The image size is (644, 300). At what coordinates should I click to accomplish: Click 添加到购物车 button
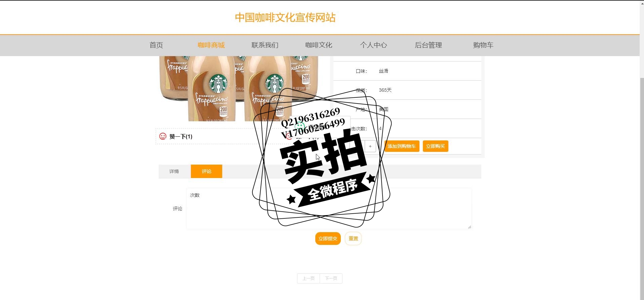(x=402, y=146)
